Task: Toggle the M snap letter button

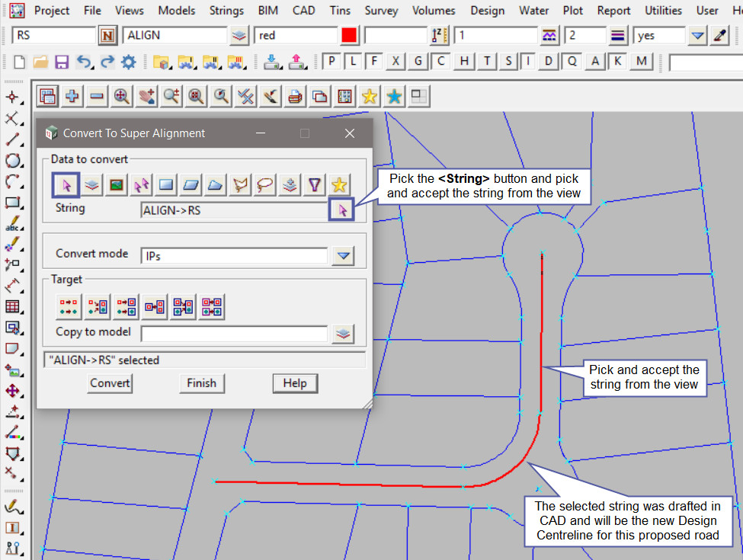Action: click(642, 62)
